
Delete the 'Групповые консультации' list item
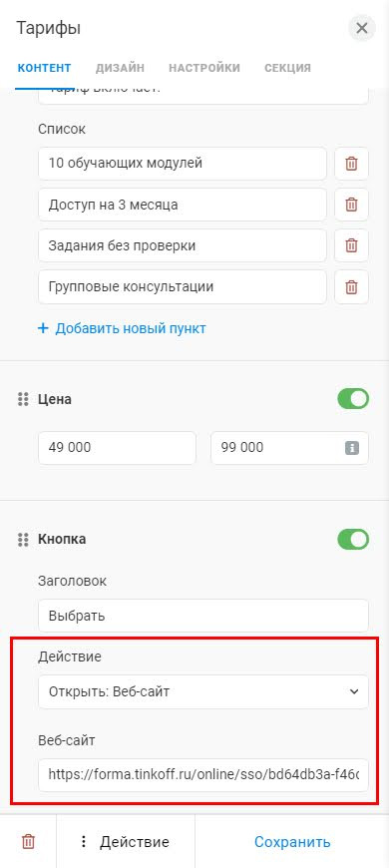351,287
